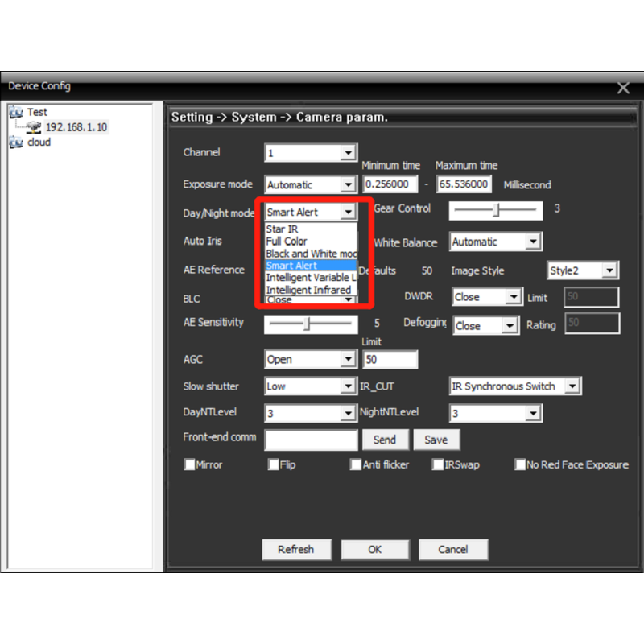This screenshot has width=644, height=644.
Task: Enable No Red Face Exposure
Action: point(520,464)
